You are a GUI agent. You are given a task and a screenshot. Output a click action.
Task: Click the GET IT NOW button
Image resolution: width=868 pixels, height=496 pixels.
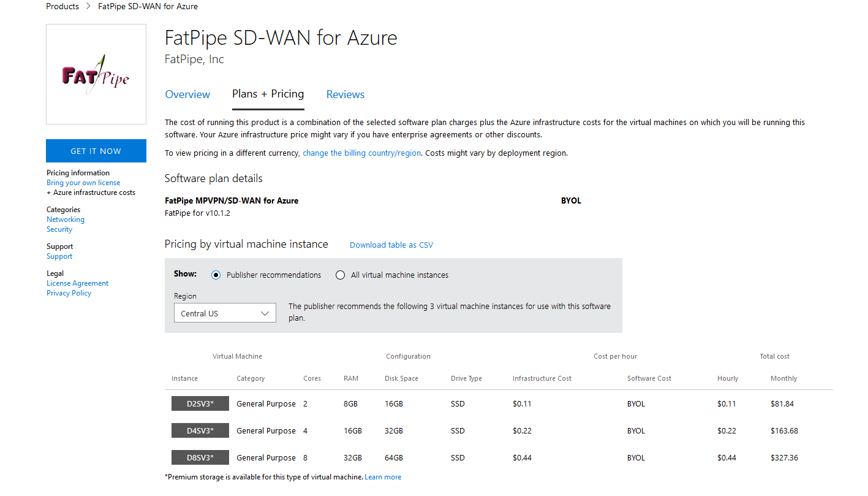pos(96,151)
